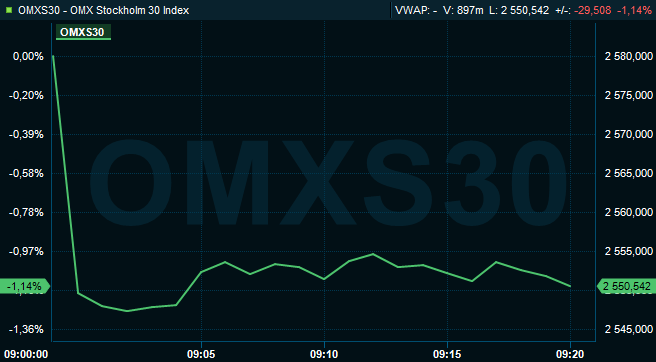656x362 pixels.
Task: Click the 0,00% percent axis label
Action: [28, 56]
